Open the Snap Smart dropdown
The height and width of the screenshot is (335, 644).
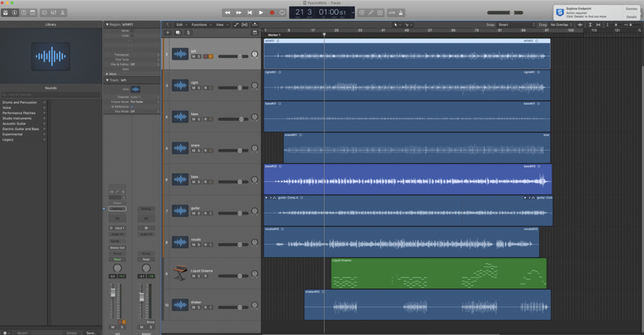point(517,25)
